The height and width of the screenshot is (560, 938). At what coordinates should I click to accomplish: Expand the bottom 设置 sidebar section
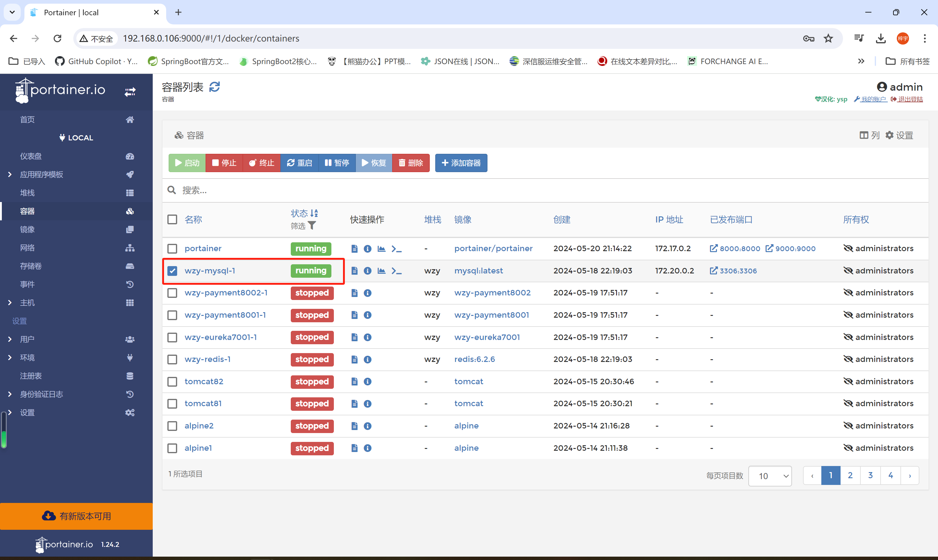(10, 413)
